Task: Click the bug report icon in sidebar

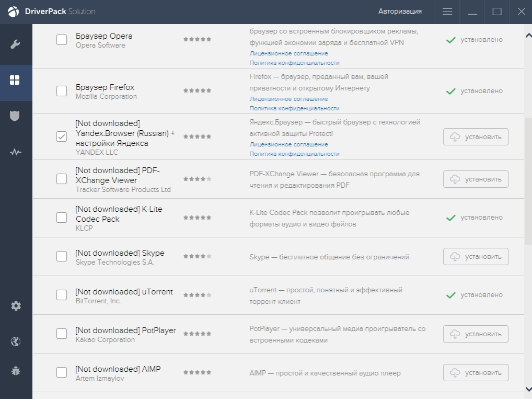Action: click(16, 371)
